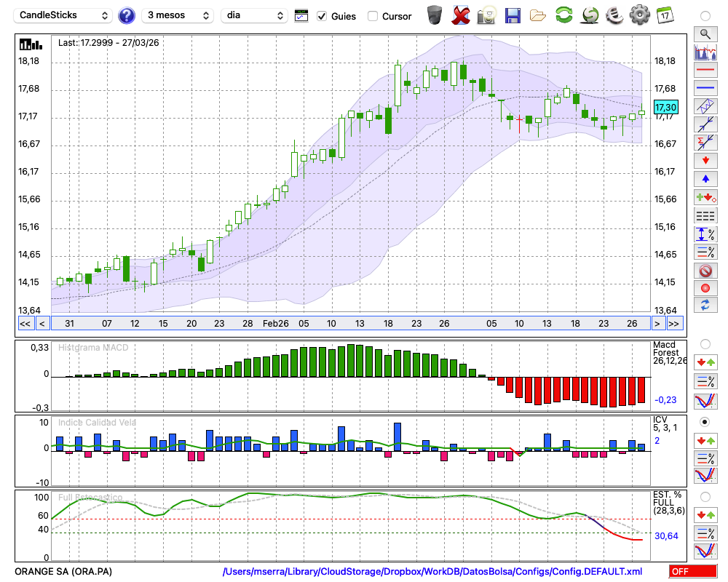The height and width of the screenshot is (582, 728).
Task: Click the green refresh arrows icon
Action: pyautogui.click(x=563, y=15)
